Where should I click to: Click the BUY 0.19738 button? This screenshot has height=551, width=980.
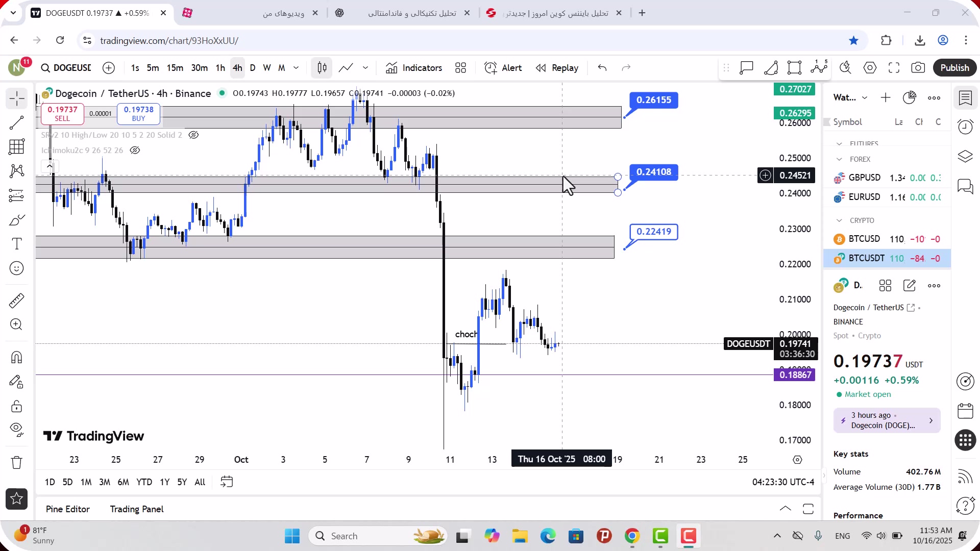point(138,114)
